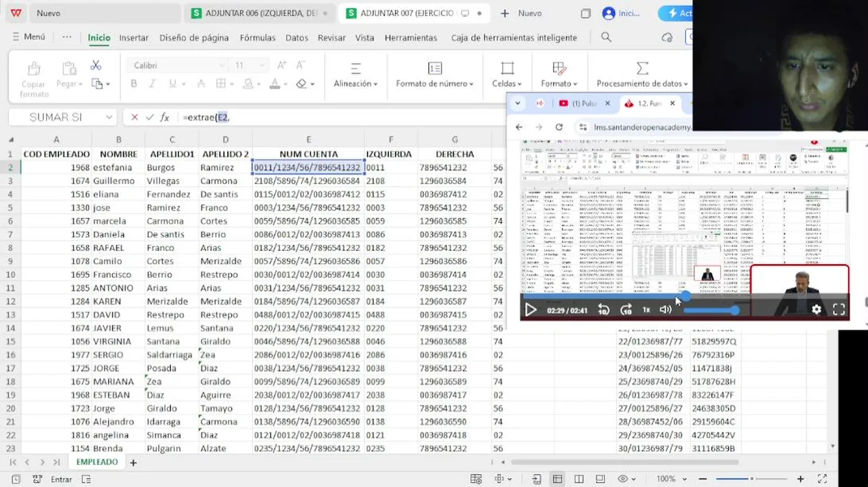
Task: Toggle Bold formatting in the ribbon
Action: coord(134,84)
